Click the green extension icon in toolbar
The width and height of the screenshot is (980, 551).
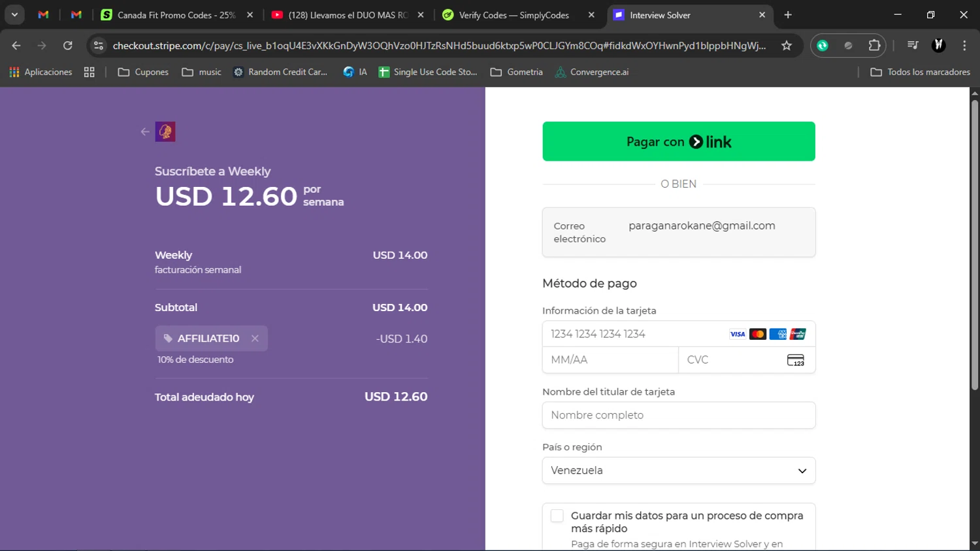click(x=823, y=45)
